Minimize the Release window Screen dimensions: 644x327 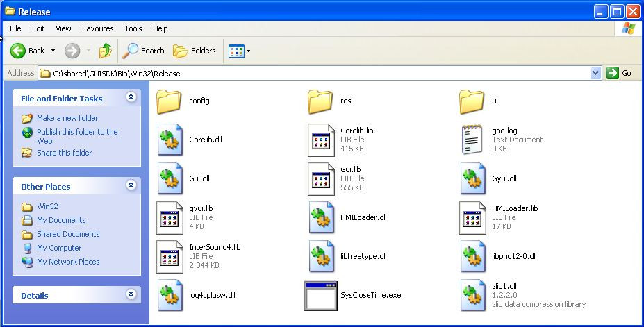[x=601, y=12]
